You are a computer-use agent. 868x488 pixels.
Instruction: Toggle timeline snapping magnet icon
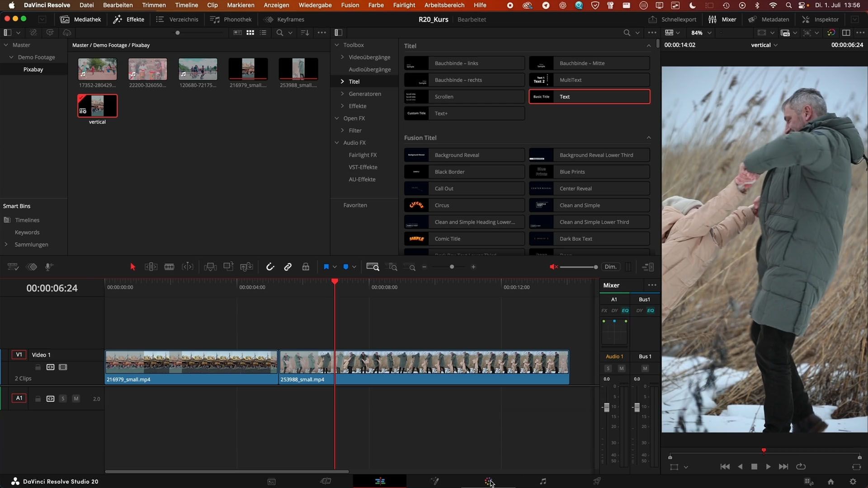pyautogui.click(x=270, y=267)
